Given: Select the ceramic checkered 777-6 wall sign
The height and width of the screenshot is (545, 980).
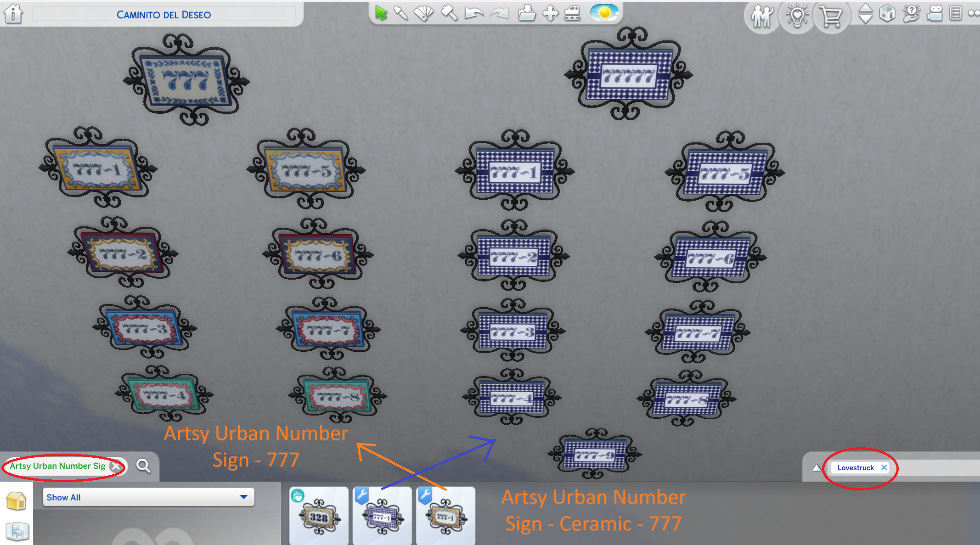Looking at the screenshot, I should [710, 257].
